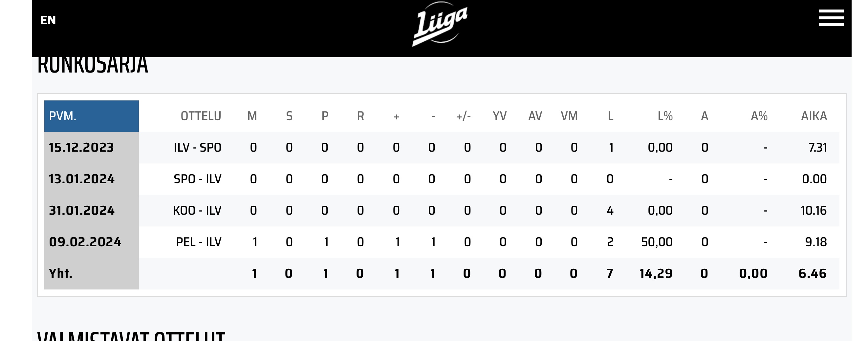The height and width of the screenshot is (341, 868).
Task: Sort by A% column header
Action: (759, 116)
